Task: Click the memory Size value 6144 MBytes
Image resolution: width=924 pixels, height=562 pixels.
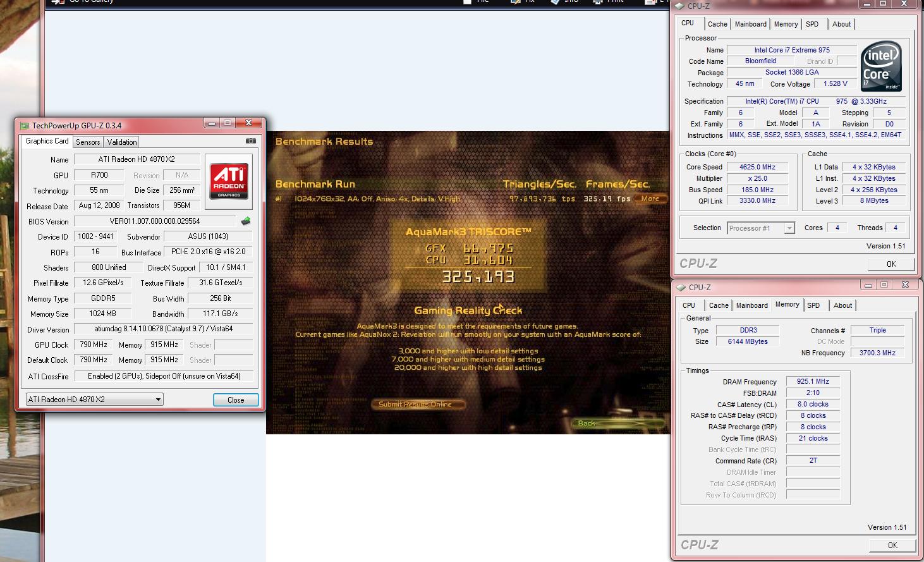Action: pos(749,341)
